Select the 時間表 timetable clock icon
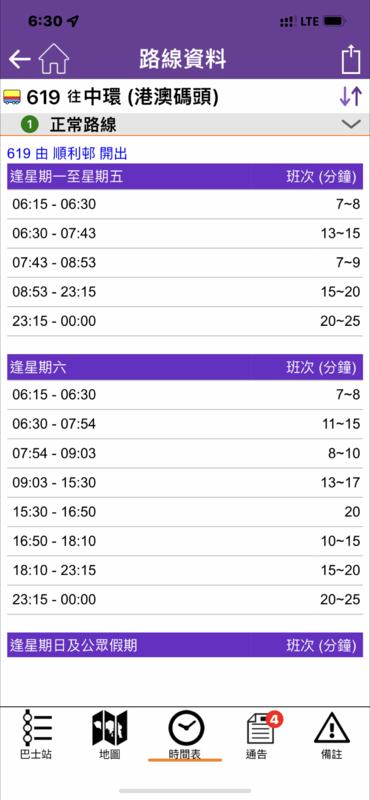370x800 pixels. tap(185, 735)
